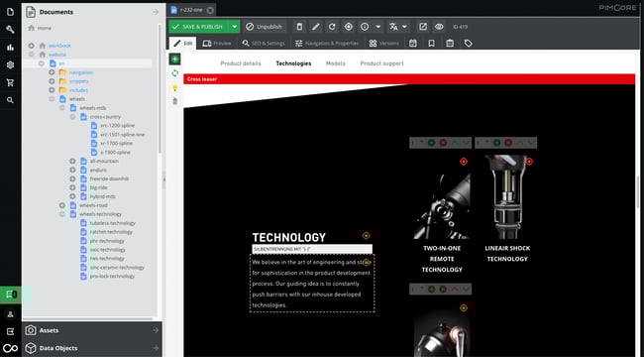Click the infinity Pimcore logo icon
This screenshot has height=357, width=644.
click(10, 348)
